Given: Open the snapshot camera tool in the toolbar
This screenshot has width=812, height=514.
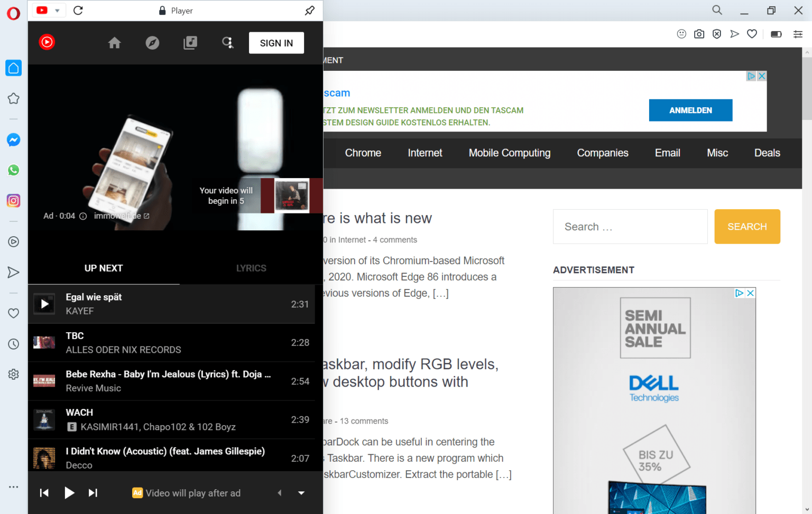Looking at the screenshot, I should click(699, 33).
